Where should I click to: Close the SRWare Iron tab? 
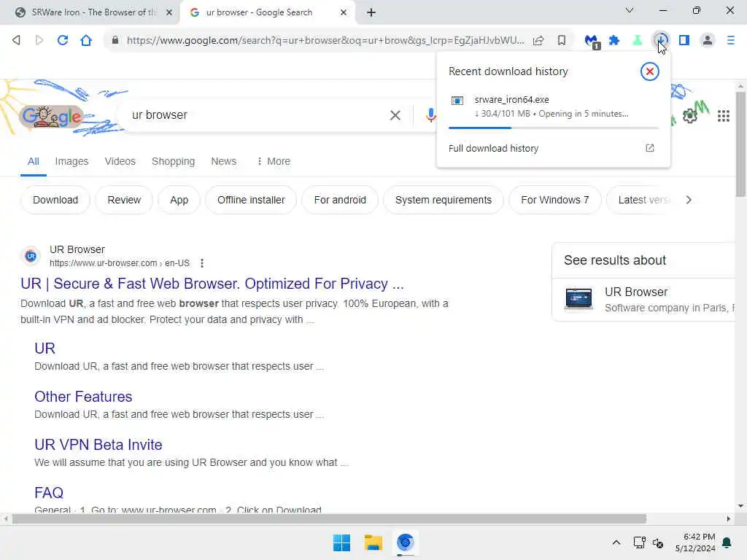click(x=169, y=12)
